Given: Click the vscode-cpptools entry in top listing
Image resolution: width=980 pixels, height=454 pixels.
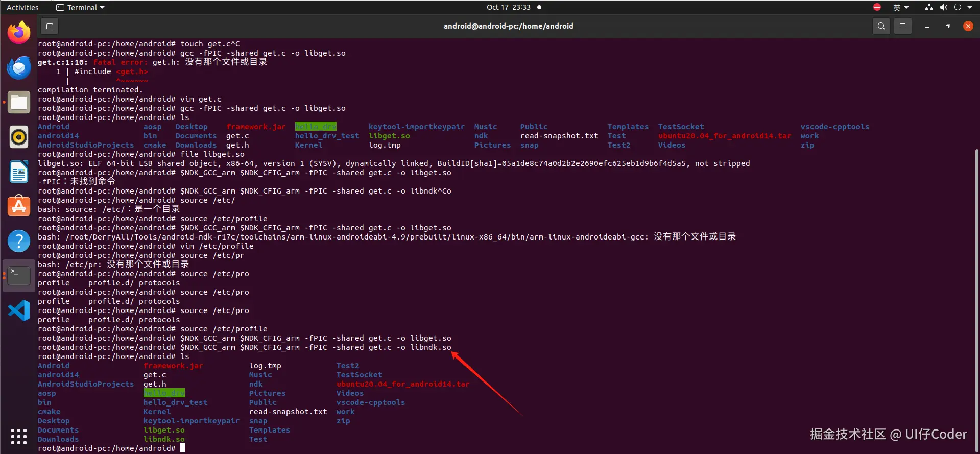Looking at the screenshot, I should pyautogui.click(x=834, y=127).
